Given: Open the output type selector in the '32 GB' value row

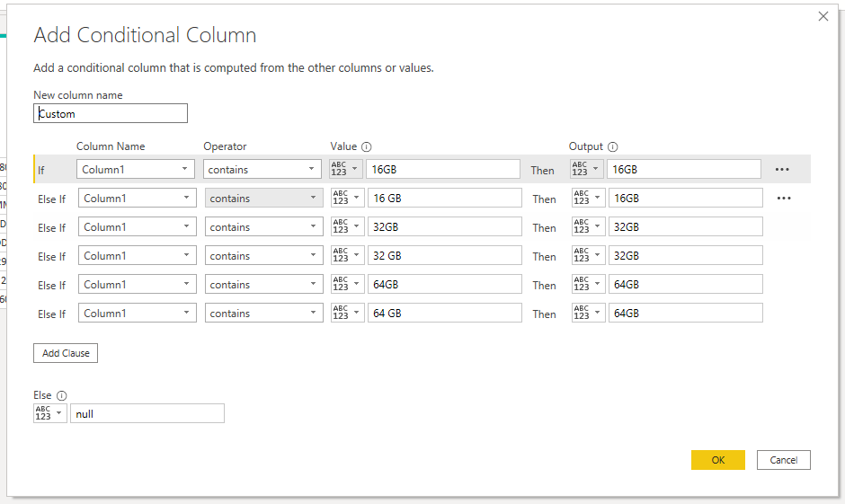Looking at the screenshot, I should (x=589, y=255).
